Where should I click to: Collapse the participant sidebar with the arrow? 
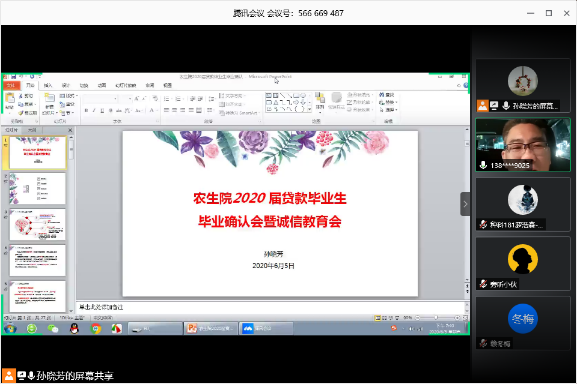[465, 204]
